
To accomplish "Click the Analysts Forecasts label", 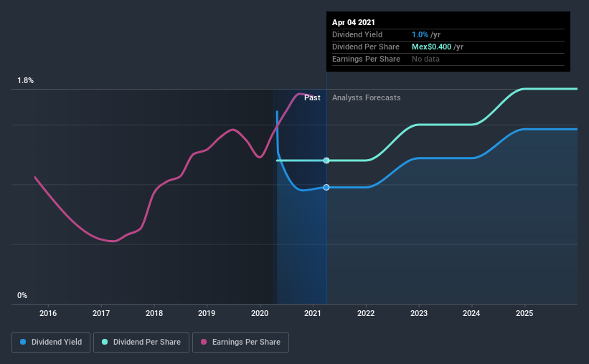I will (x=367, y=97).
